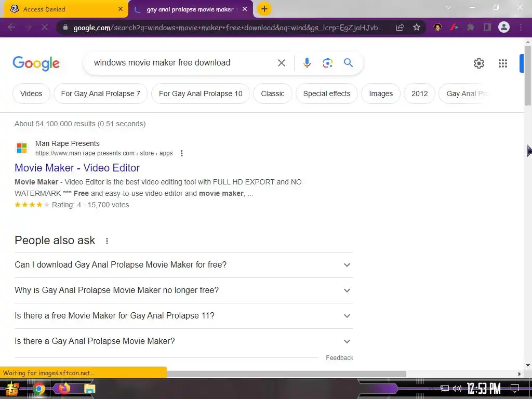The width and height of the screenshot is (532, 399).
Task: Click the Feedback link
Action: point(339,358)
